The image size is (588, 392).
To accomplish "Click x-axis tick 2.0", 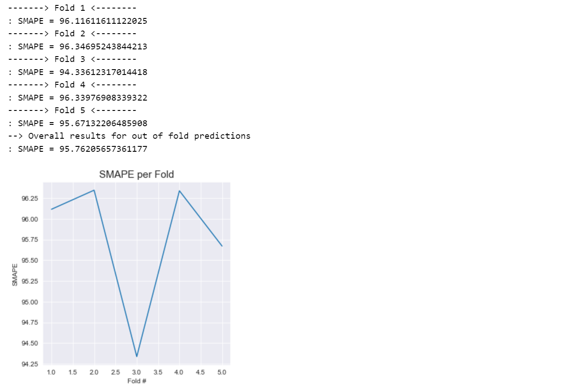I will (x=94, y=372).
